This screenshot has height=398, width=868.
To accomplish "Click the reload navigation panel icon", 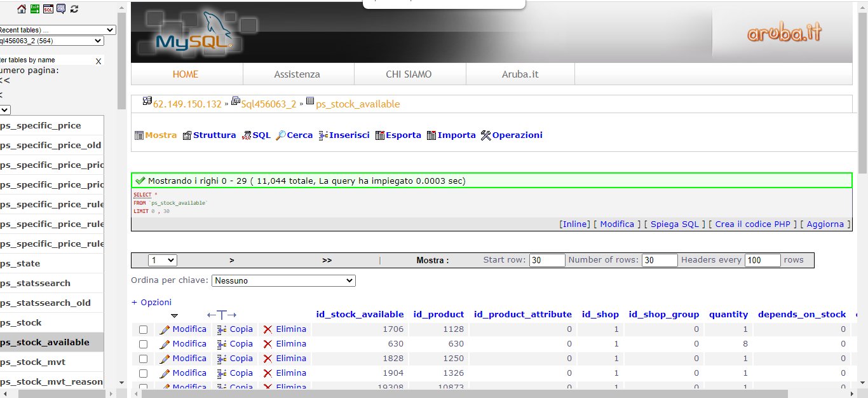I will [74, 9].
